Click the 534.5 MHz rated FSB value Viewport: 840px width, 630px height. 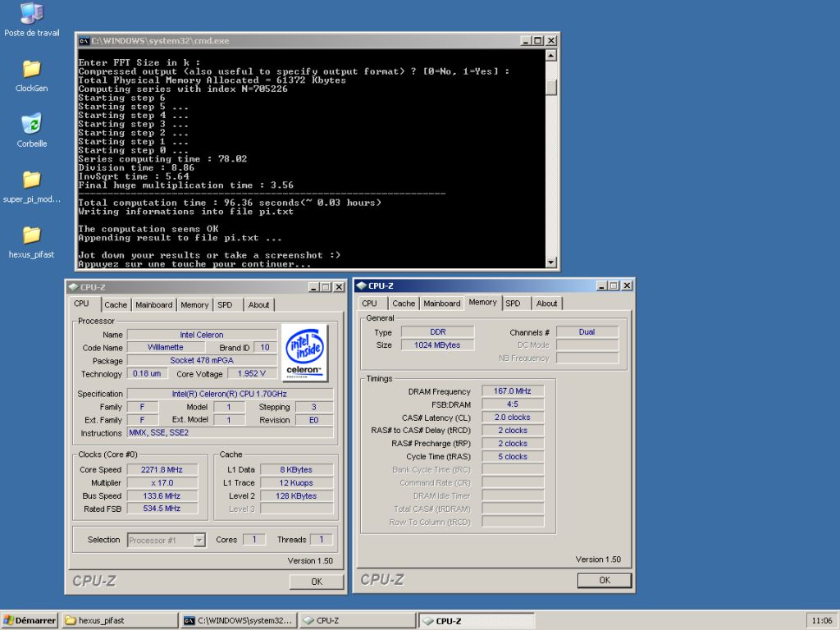click(x=162, y=509)
